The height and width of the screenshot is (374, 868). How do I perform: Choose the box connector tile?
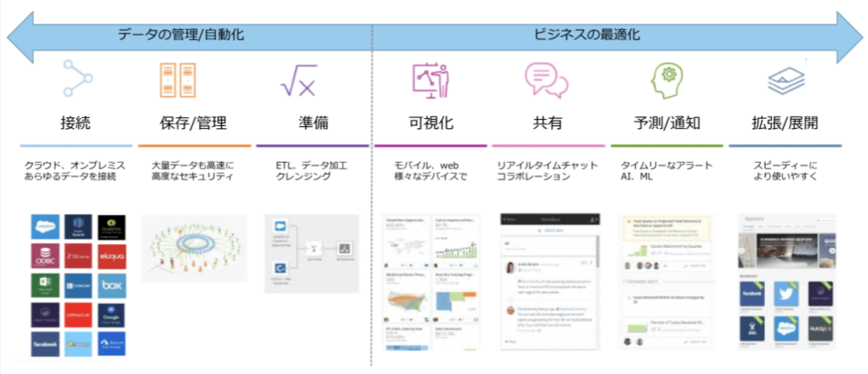coord(112,285)
